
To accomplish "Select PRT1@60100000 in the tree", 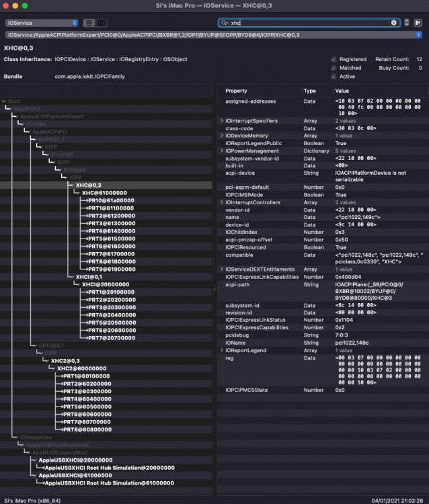I will pyautogui.click(x=87, y=376).
